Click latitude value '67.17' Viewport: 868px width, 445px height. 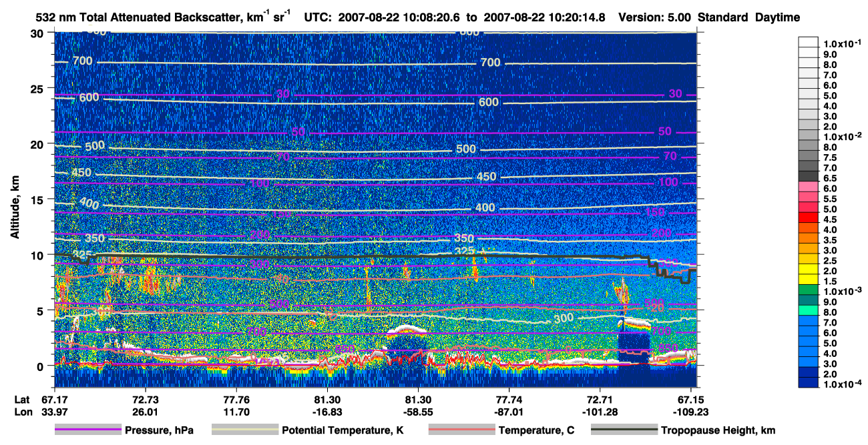click(54, 399)
